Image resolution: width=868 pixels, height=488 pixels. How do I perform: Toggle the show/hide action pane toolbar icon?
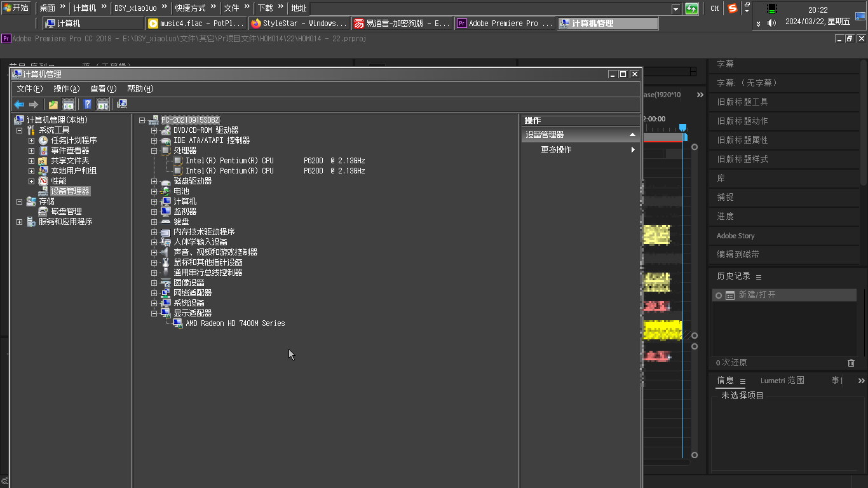(103, 104)
